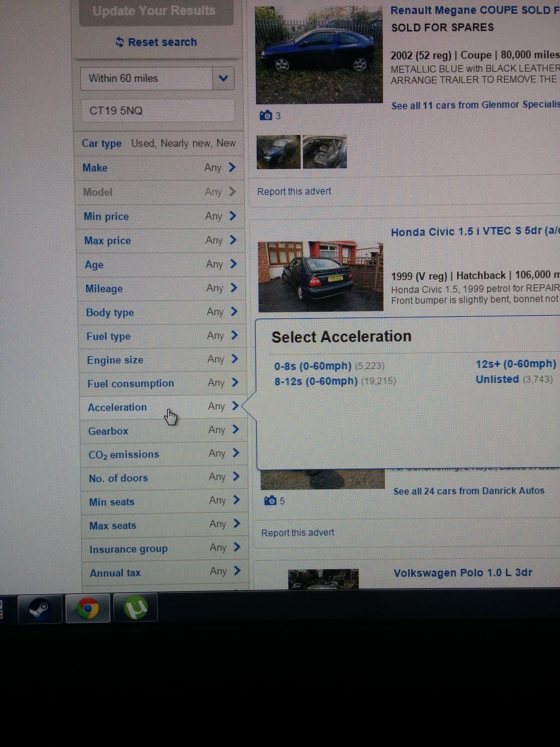Open the Acceleration filter row
Screen dimensions: 560x747
(164, 407)
